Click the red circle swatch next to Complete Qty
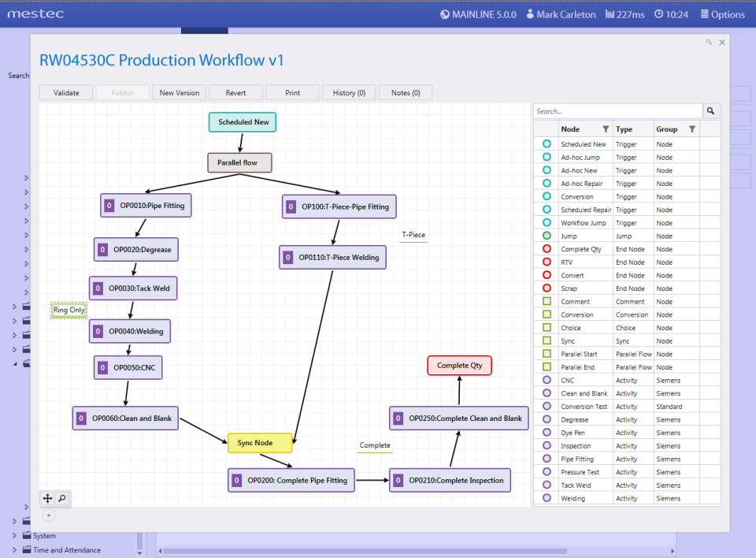 click(x=545, y=249)
